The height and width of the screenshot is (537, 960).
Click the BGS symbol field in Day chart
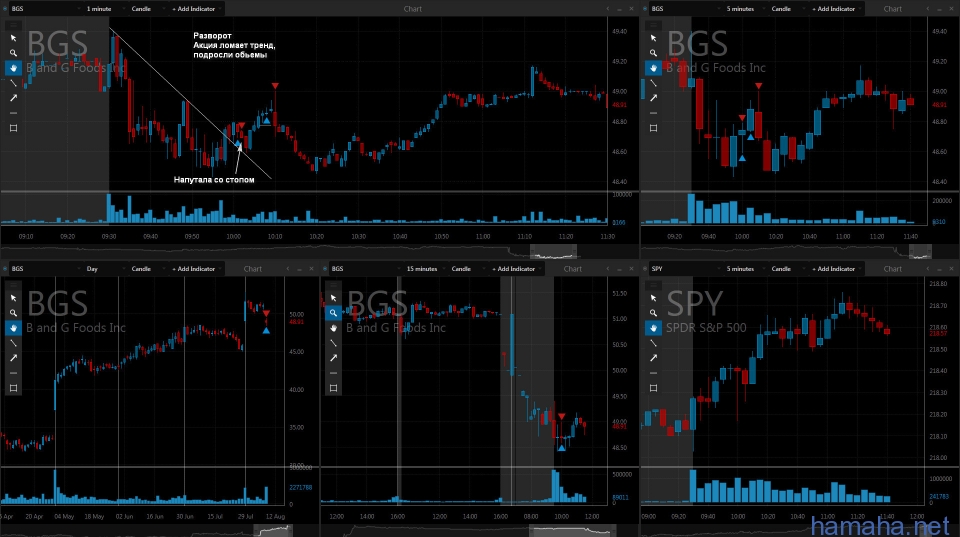click(x=45, y=269)
